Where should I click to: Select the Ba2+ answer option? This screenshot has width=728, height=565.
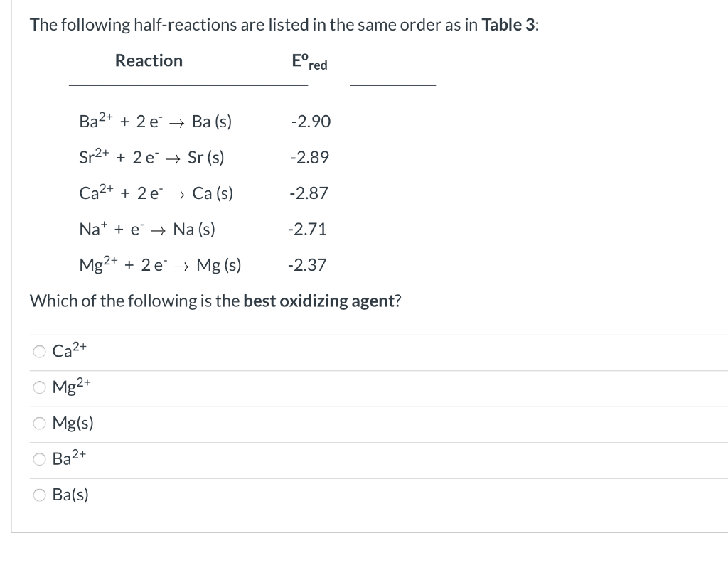[x=40, y=459]
